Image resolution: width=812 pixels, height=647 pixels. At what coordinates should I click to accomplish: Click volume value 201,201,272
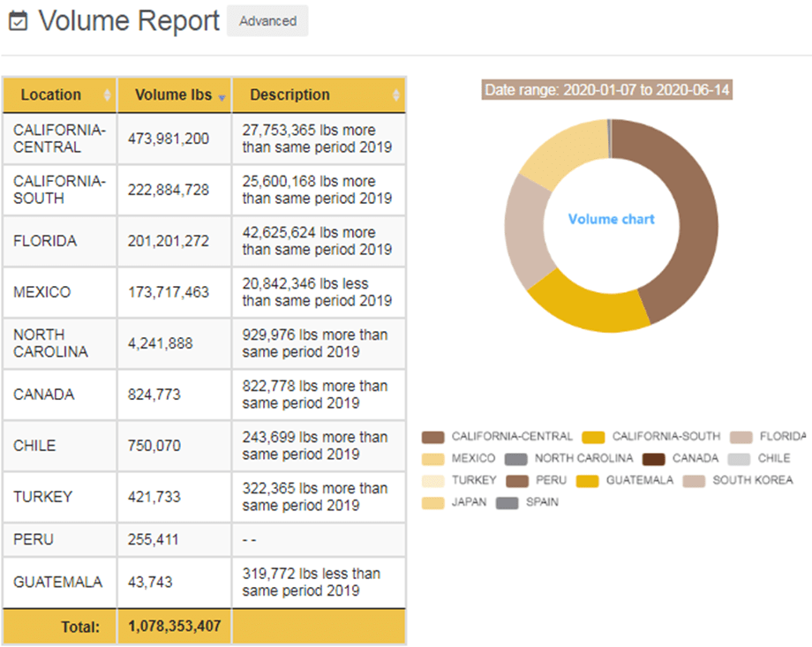pos(169,241)
